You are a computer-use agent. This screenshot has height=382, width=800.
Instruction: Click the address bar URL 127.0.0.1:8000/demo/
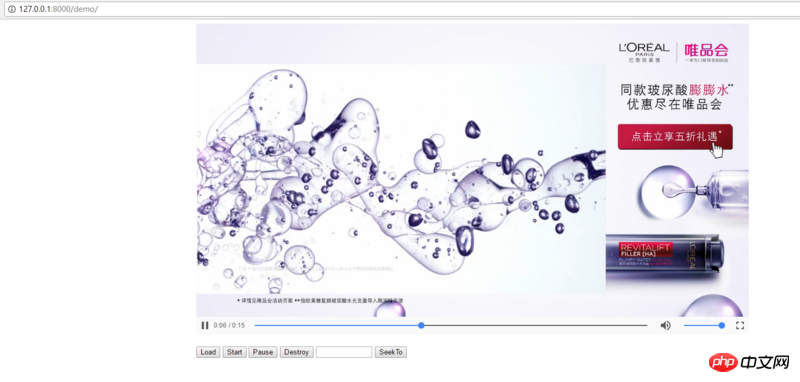58,9
